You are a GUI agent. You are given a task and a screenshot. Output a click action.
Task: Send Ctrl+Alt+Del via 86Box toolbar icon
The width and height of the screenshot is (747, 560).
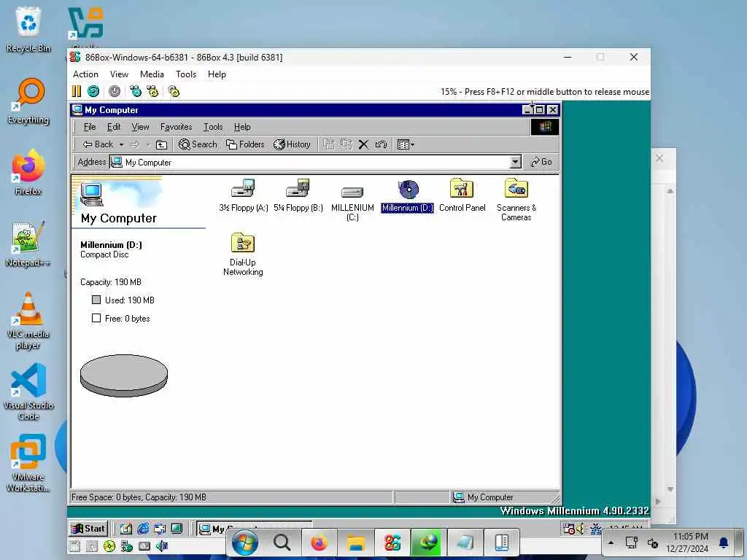click(136, 91)
